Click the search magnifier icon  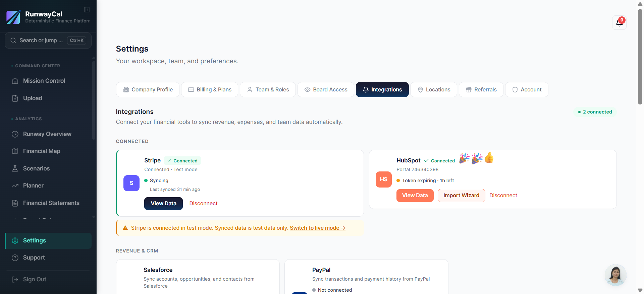13,41
